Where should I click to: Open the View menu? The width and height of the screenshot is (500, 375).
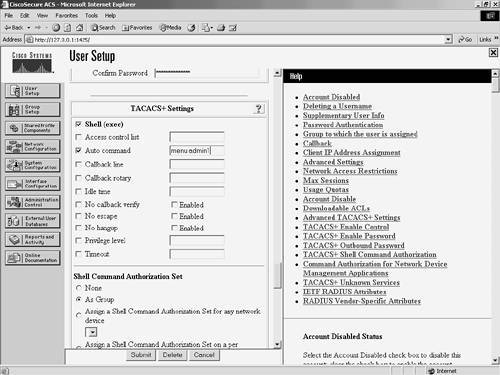42,15
